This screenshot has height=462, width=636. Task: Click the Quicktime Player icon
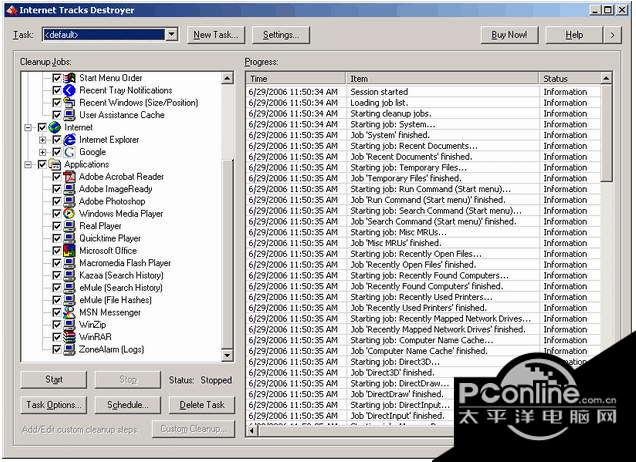(x=70, y=238)
